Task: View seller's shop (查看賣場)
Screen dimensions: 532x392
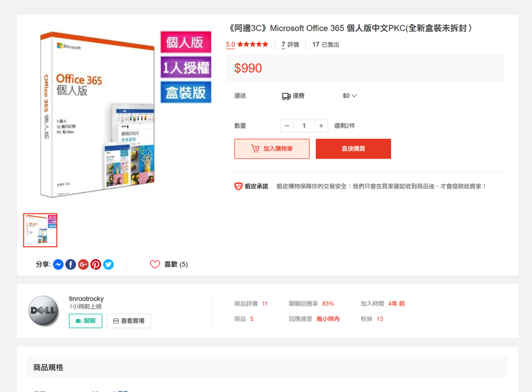Action: [x=128, y=321]
